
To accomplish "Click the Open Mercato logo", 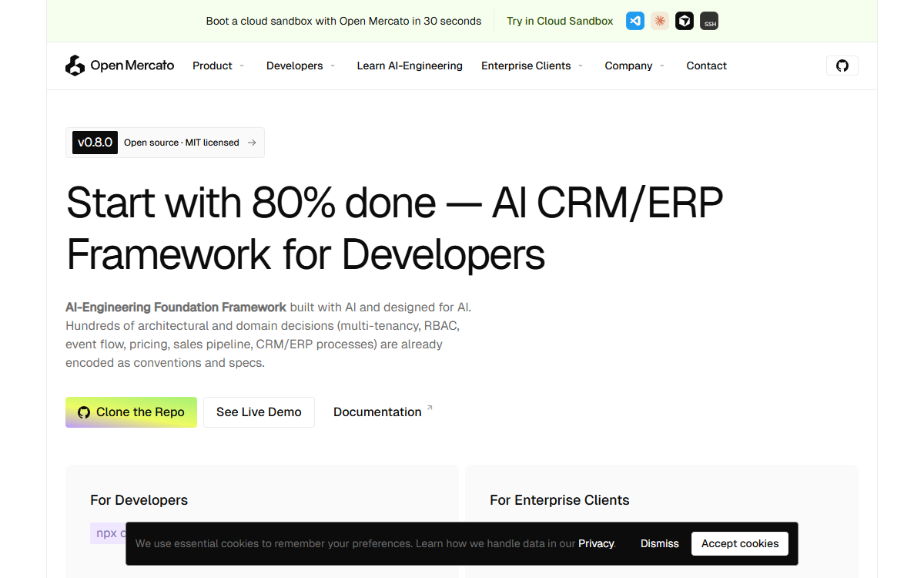I will (120, 66).
